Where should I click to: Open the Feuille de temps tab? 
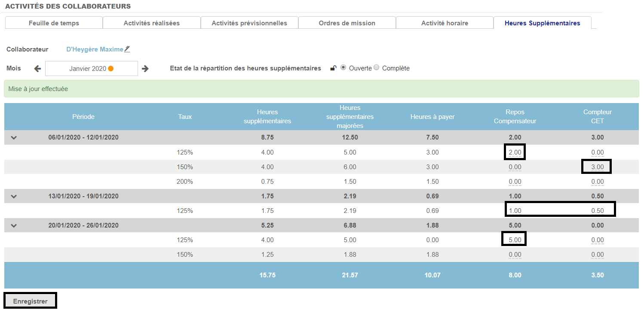tap(54, 23)
